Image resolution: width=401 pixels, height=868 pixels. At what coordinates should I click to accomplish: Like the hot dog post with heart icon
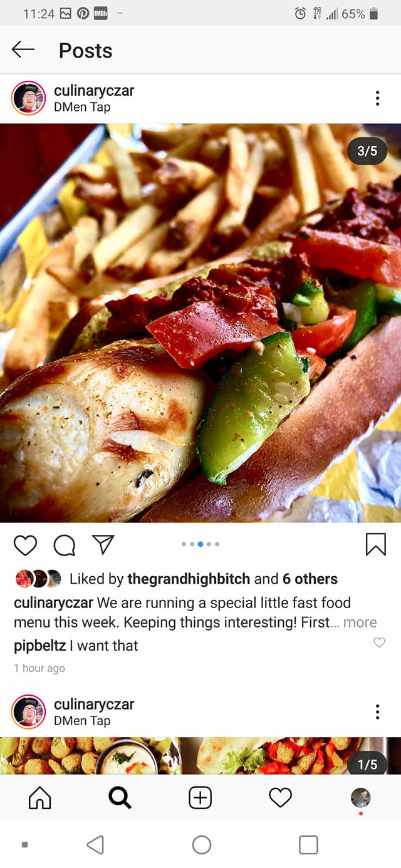(x=26, y=545)
